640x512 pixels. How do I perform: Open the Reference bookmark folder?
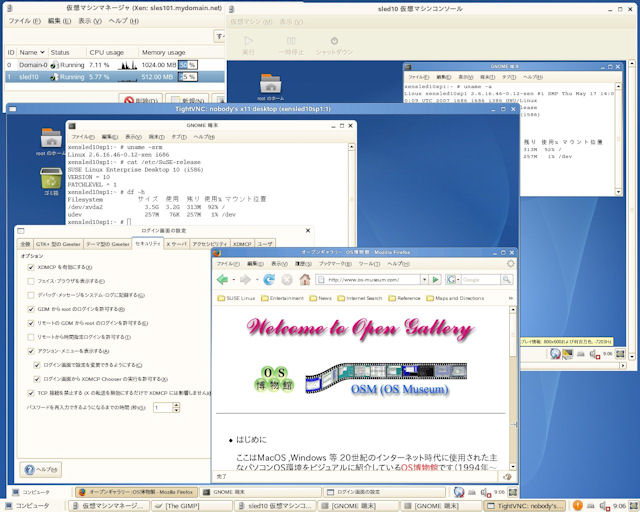[x=404, y=298]
